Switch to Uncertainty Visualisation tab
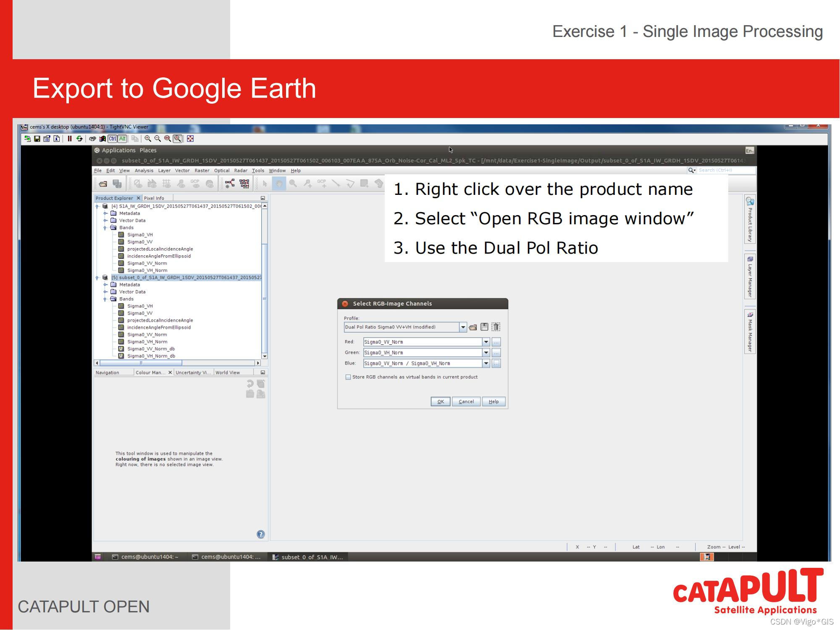The image size is (840, 630). coord(193,373)
